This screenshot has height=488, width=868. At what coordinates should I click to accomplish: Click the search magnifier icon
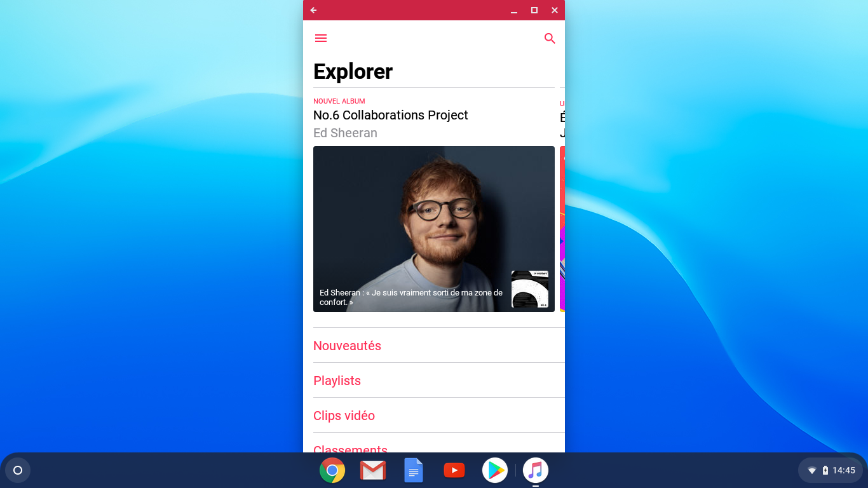click(550, 38)
